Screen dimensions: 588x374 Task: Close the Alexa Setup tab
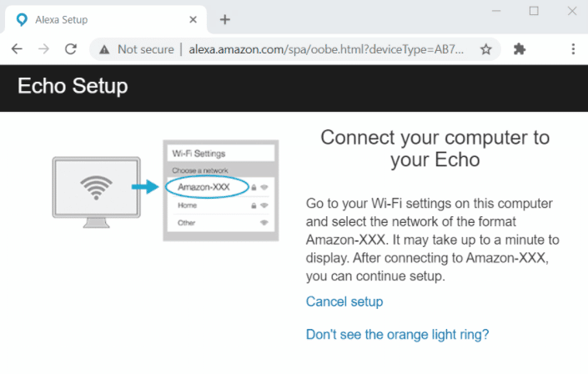pyautogui.click(x=193, y=19)
